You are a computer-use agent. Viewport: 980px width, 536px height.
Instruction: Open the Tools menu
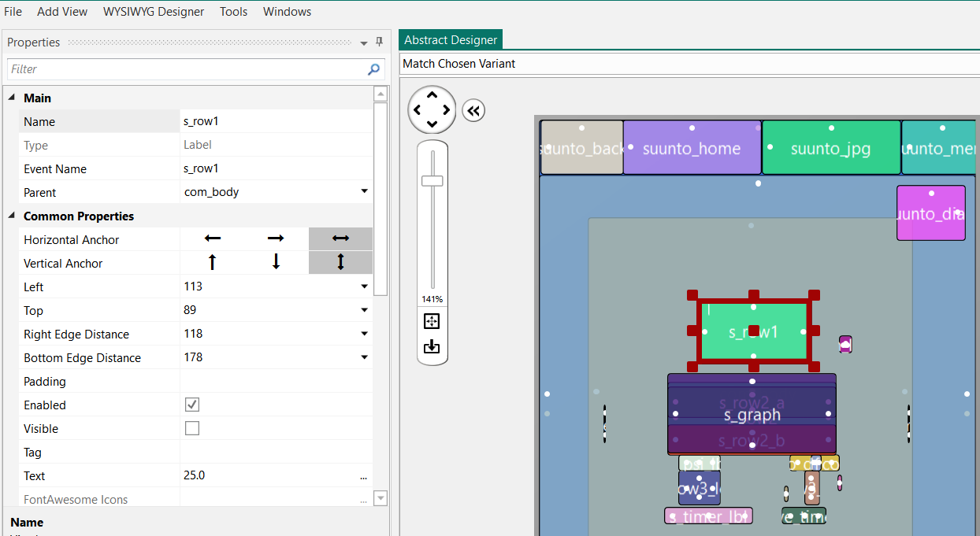233,12
